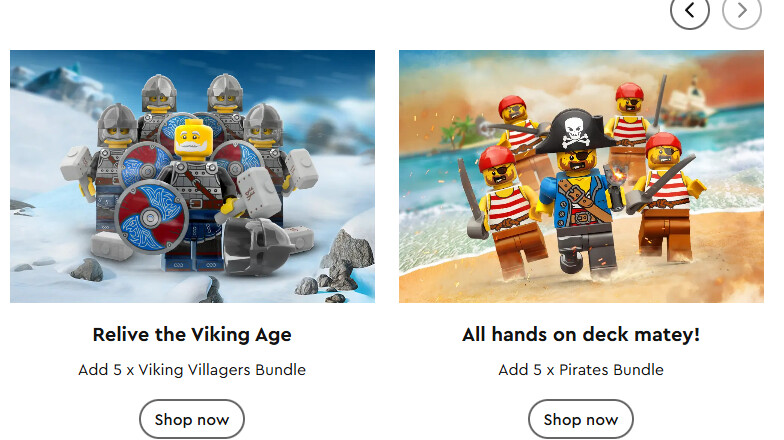
Task: Click the palm tree island behind the pirates
Action: (x=462, y=131)
